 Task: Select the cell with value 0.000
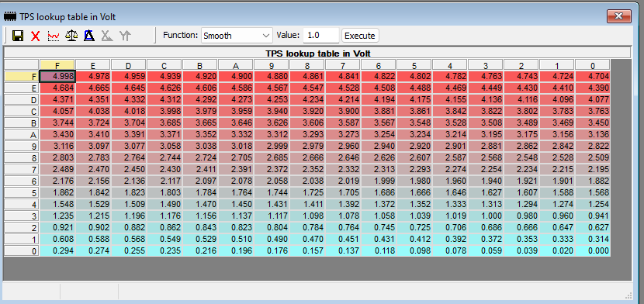pos(593,251)
